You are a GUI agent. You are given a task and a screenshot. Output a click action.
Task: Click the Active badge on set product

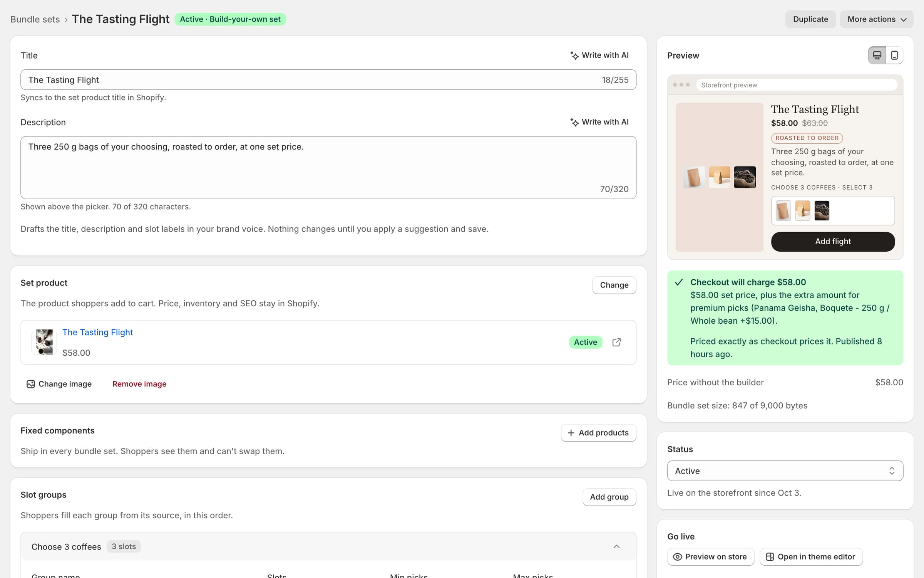(x=585, y=342)
